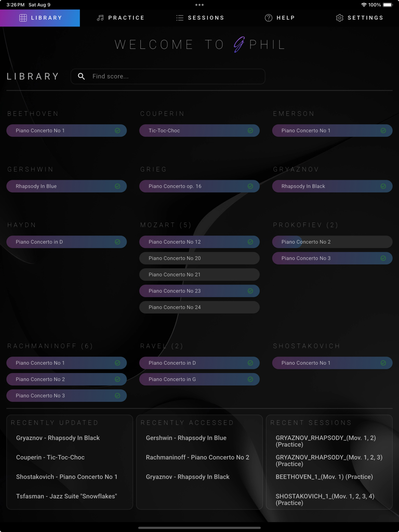Open recently accessed Rachmaninoff - Piano Concerto No 2
The width and height of the screenshot is (399, 532).
pos(197,457)
